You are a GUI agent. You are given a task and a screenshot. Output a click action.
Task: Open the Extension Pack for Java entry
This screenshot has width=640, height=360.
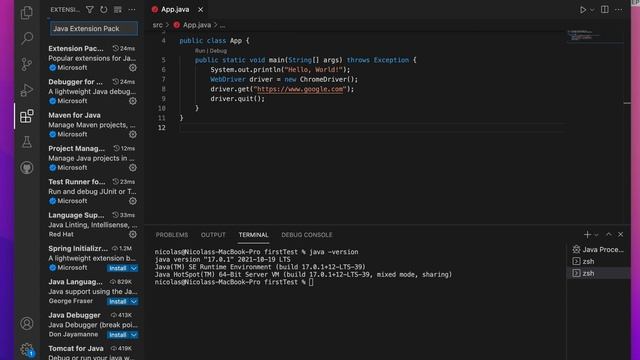(93, 58)
